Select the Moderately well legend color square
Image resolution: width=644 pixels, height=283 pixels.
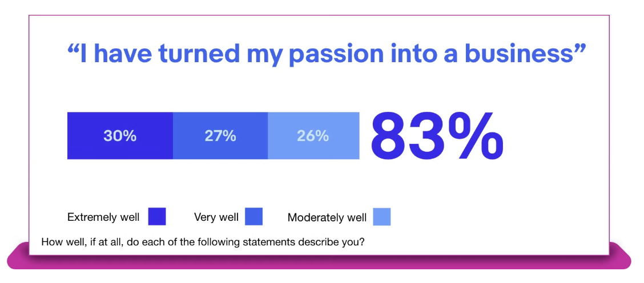coord(382,217)
